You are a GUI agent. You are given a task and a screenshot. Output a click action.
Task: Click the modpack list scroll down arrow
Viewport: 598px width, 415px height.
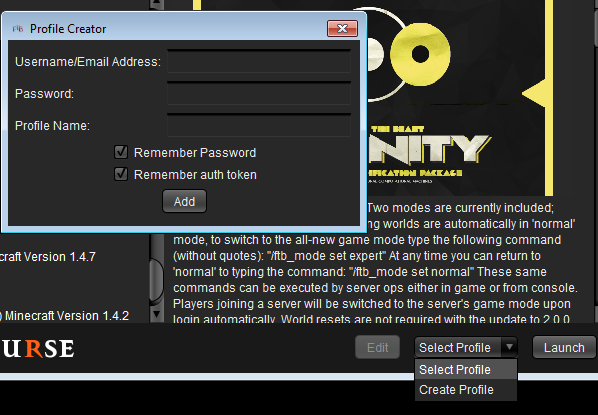point(157,314)
